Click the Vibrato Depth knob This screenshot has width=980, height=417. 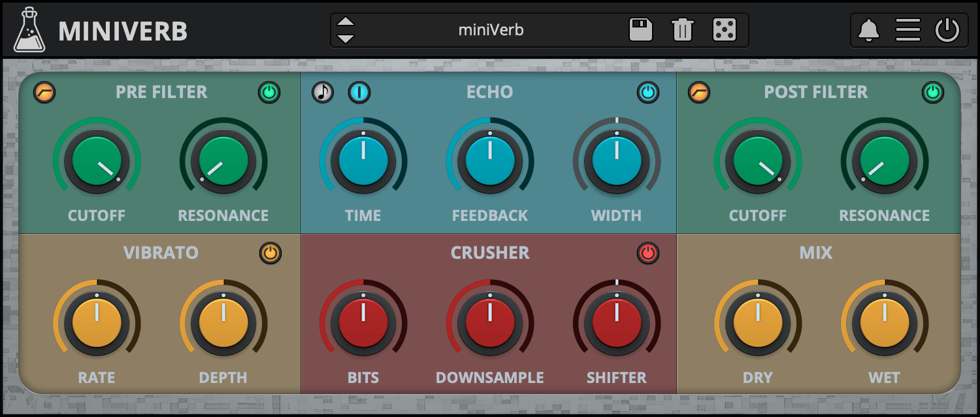coord(223,324)
